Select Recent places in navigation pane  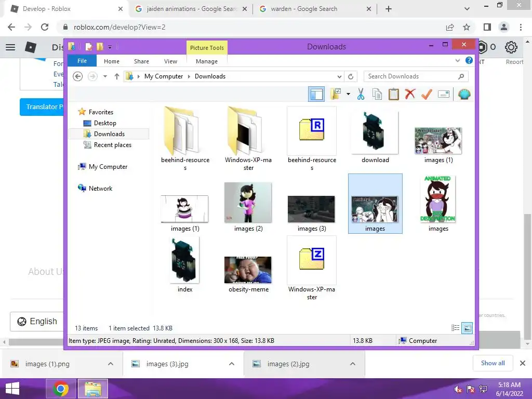pos(113,145)
